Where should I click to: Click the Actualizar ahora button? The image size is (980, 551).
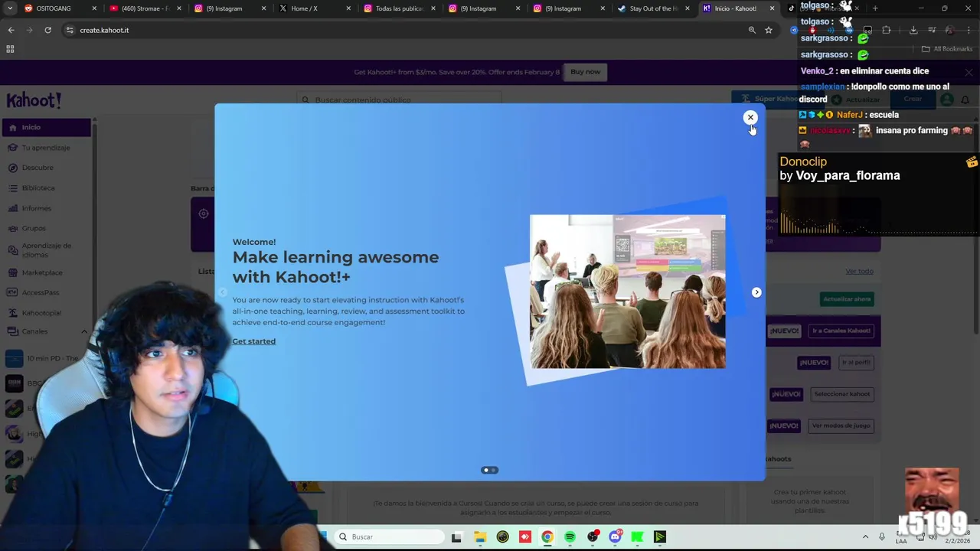847,299
